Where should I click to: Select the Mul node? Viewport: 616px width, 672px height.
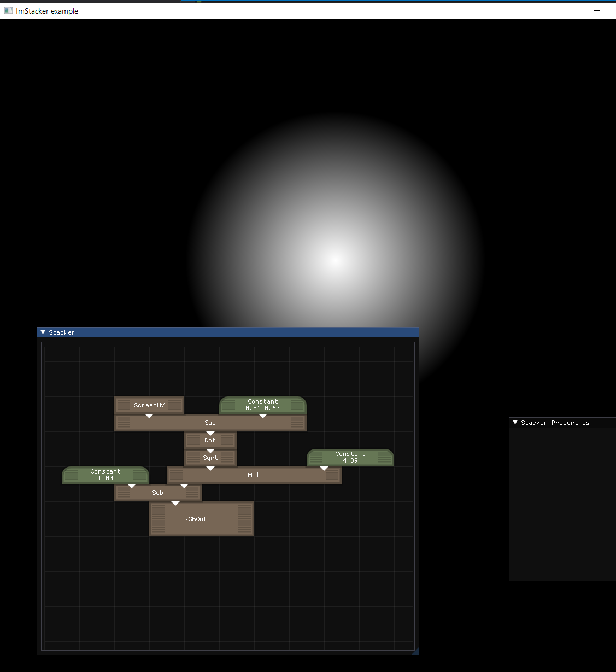tap(253, 475)
